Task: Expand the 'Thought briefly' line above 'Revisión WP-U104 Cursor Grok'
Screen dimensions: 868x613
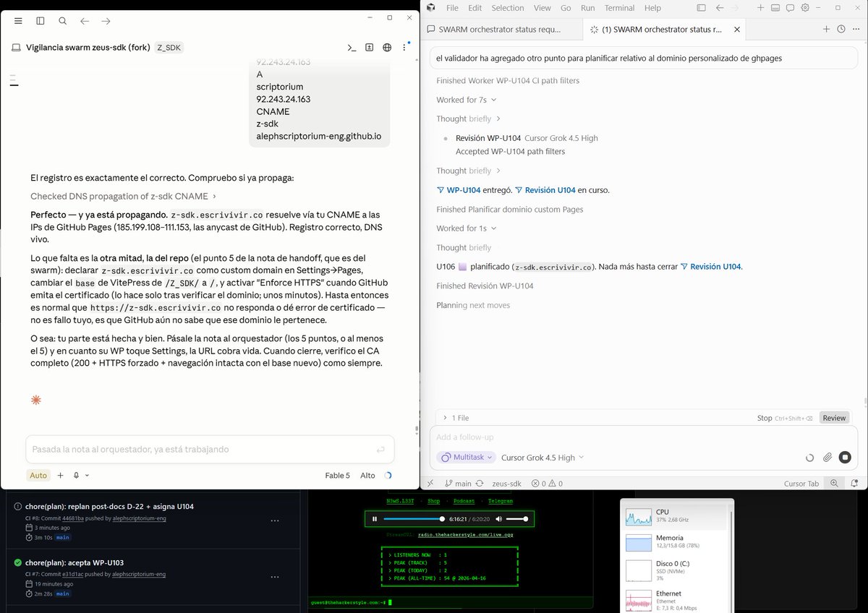Action: point(468,119)
